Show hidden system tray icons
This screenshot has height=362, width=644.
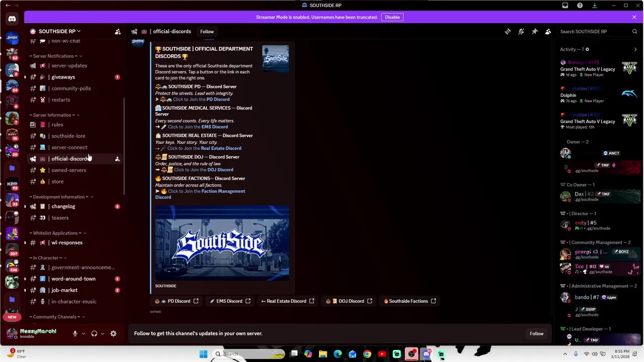565,354
